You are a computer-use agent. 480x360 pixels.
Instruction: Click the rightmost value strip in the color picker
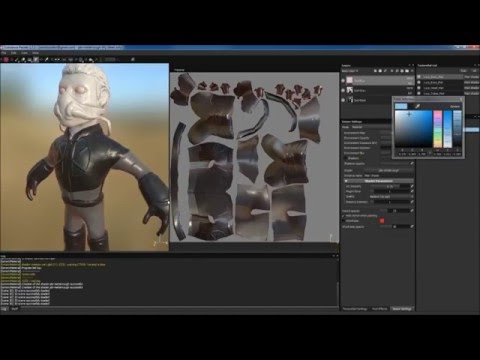click(x=457, y=129)
